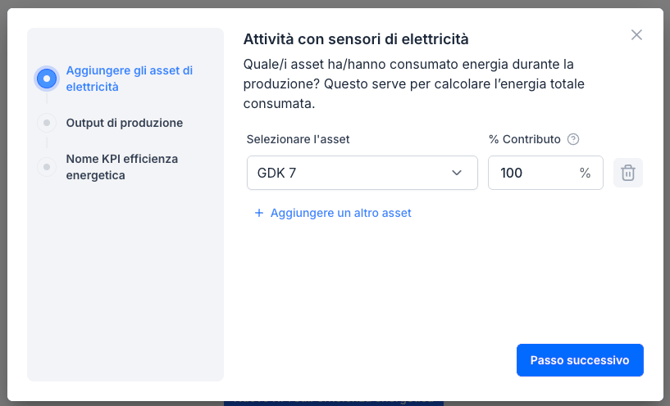The height and width of the screenshot is (406, 670).
Task: Click the Aggiungere un altro asset link
Action: (x=340, y=213)
